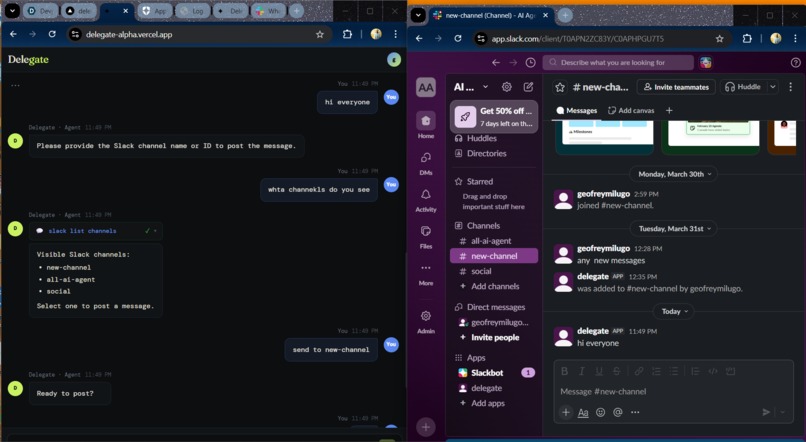806x442 pixels.
Task: Expand the AI workspace name dropdown
Action: 485,87
